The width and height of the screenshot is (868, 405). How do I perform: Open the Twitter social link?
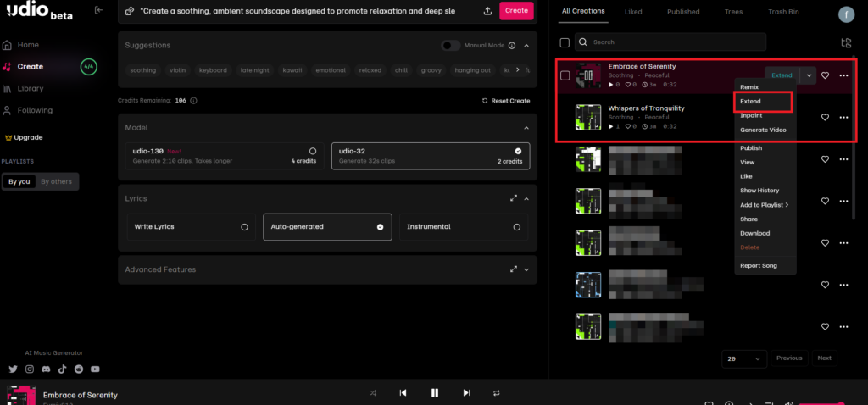pyautogui.click(x=14, y=369)
